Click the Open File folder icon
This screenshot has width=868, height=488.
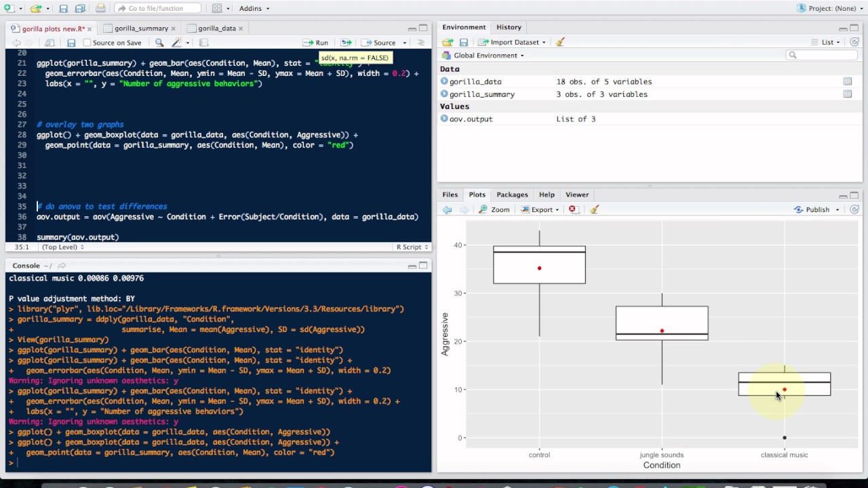tap(35, 8)
